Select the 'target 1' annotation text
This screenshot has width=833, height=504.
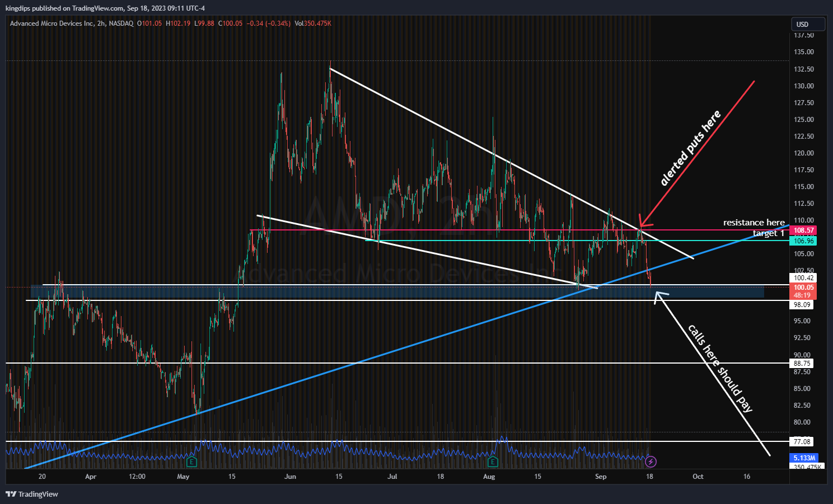768,233
